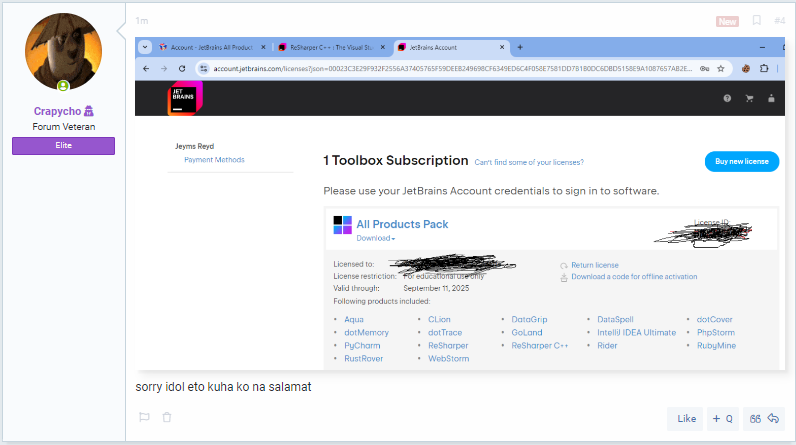Go forward in the browser
This screenshot has width=796, height=445.
[164, 69]
